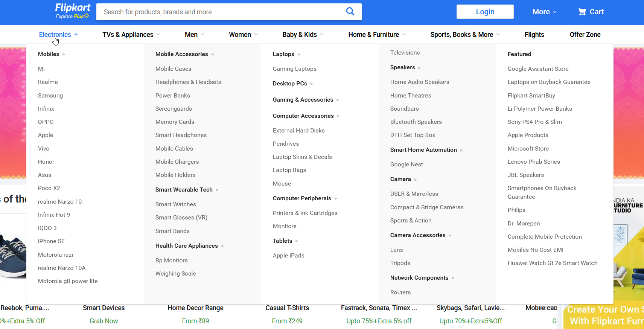644x329 pixels.
Task: Open Smart Watches link
Action: (x=176, y=204)
